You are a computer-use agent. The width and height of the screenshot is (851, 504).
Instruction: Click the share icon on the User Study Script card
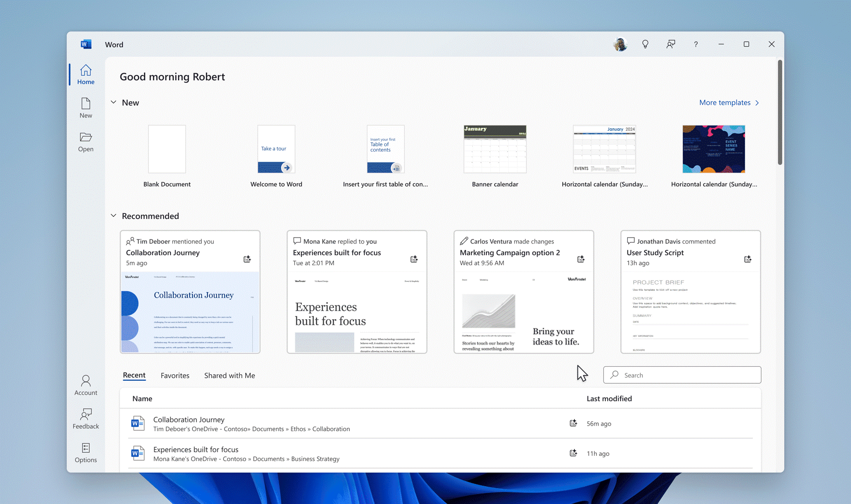pyautogui.click(x=747, y=259)
